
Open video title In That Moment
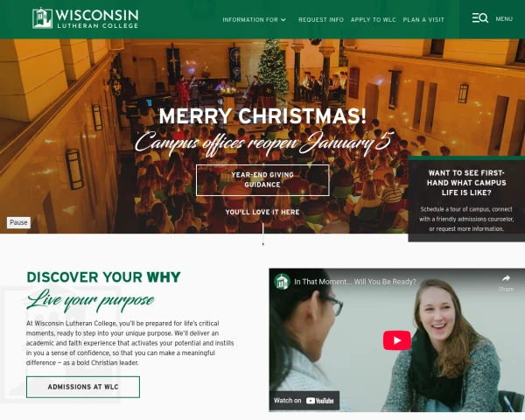point(355,282)
